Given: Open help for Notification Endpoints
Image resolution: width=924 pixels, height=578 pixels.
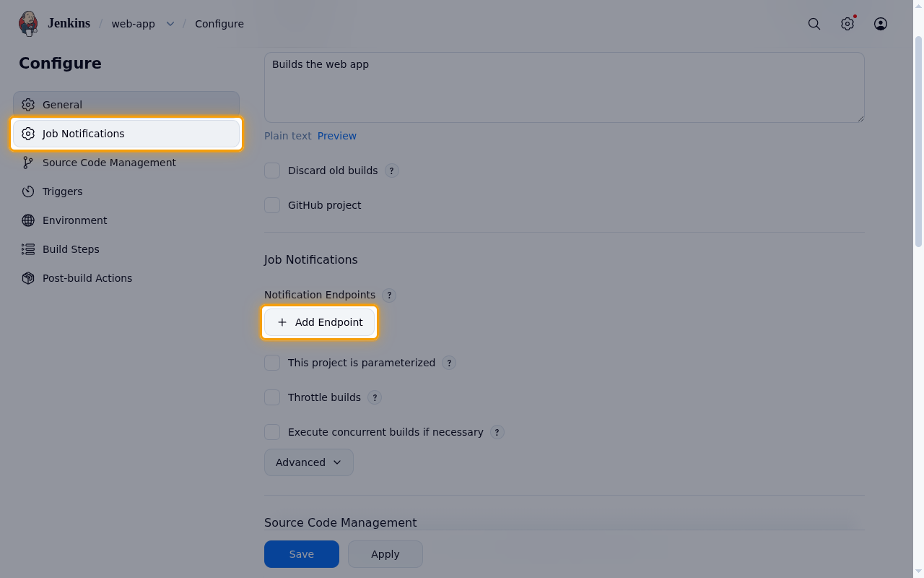Looking at the screenshot, I should 389,296.
